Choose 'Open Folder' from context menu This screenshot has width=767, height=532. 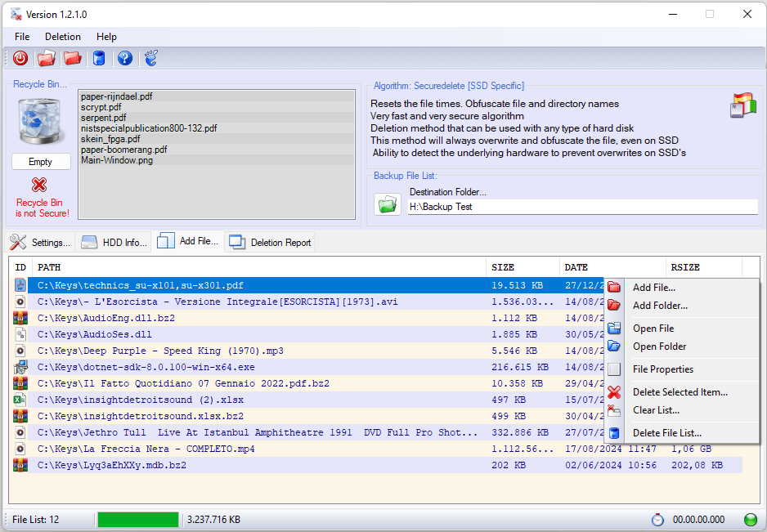(x=659, y=346)
